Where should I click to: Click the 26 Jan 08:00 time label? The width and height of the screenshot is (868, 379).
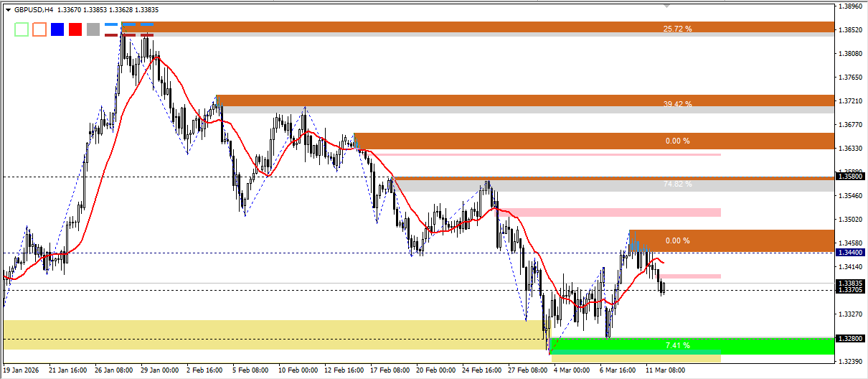(113, 370)
